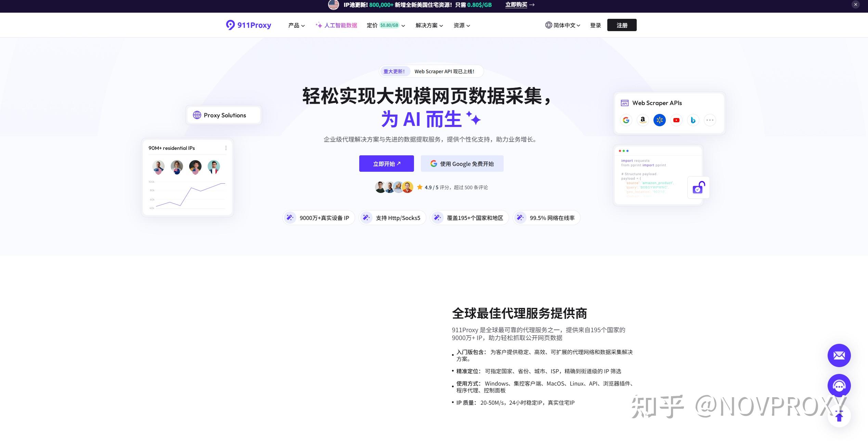868x441 pixels.
Task: Click the 911Proxy logo
Action: pyautogui.click(x=249, y=25)
